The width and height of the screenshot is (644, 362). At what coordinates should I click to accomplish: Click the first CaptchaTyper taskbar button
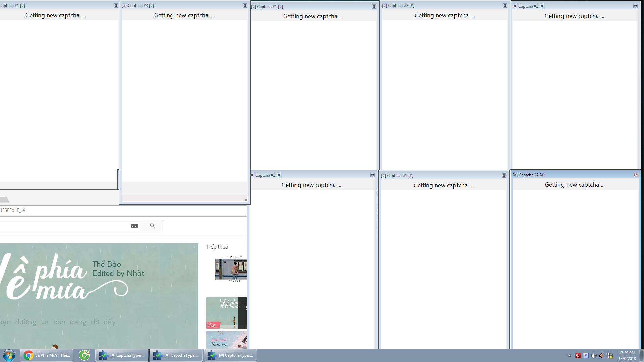pos(122,355)
